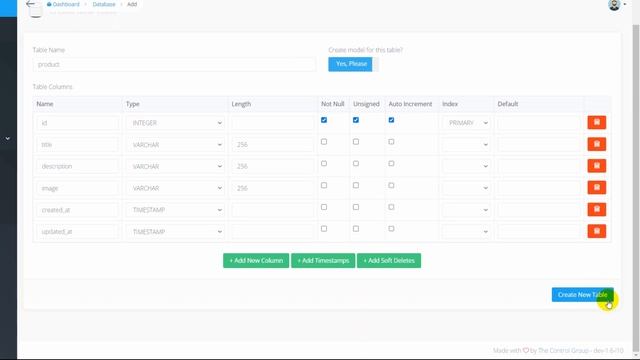Image resolution: width=640 pixels, height=360 pixels.
Task: Enable Auto Increment for image column
Action: 391,185
